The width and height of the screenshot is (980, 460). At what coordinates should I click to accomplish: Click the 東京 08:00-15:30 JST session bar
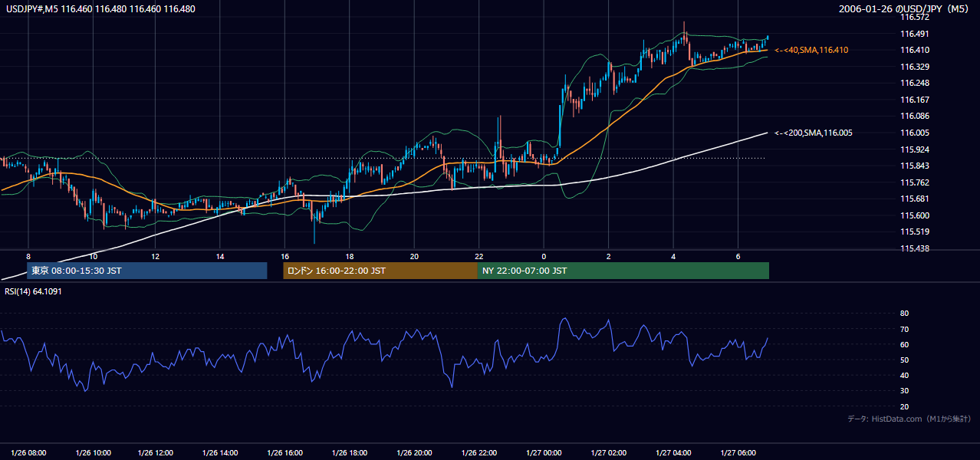[146, 271]
